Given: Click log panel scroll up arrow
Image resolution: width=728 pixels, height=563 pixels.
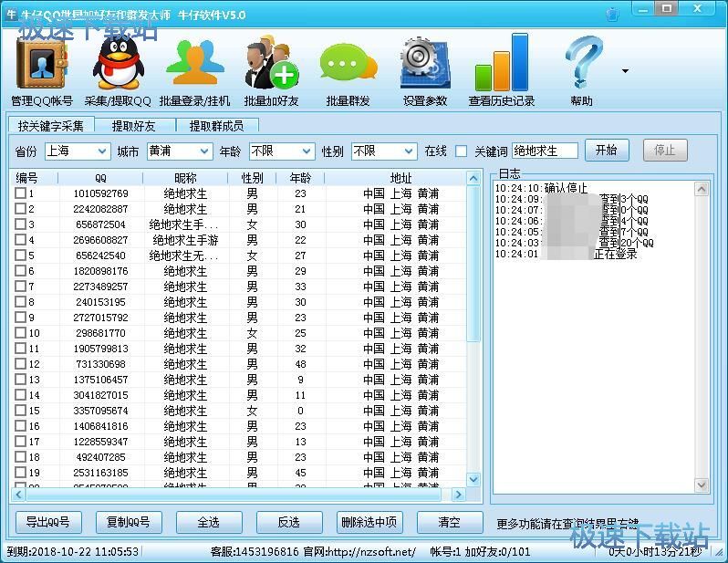Looking at the screenshot, I should 702,189.
